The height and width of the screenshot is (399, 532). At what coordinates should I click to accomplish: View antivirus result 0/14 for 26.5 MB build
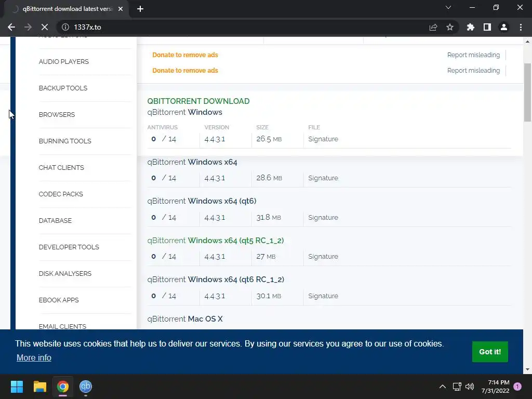pyautogui.click(x=164, y=139)
